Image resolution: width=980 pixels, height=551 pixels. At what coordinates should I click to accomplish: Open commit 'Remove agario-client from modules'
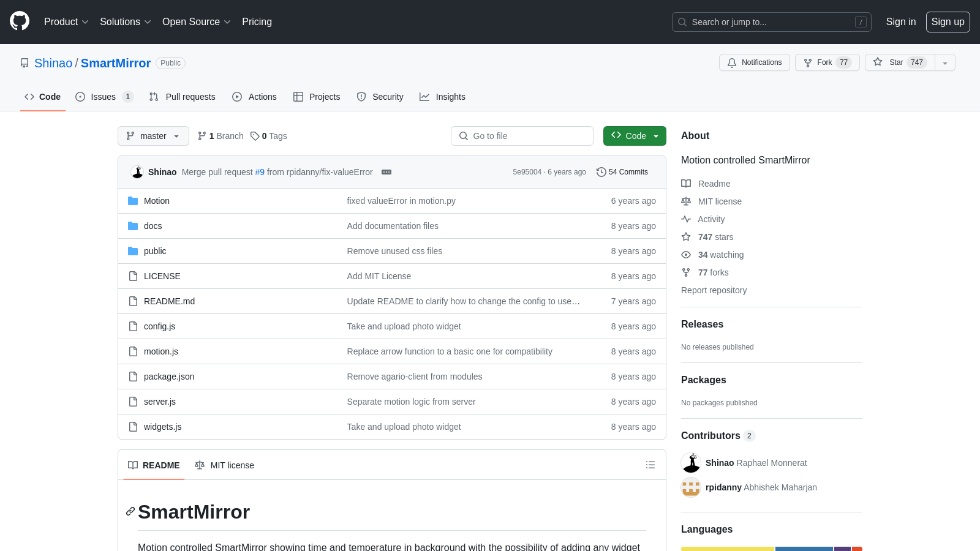pyautogui.click(x=415, y=377)
